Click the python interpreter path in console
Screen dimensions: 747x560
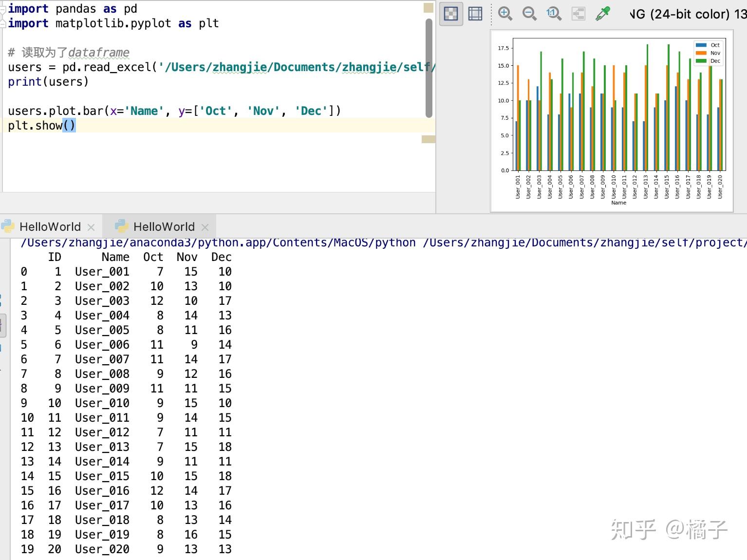[x=218, y=243]
